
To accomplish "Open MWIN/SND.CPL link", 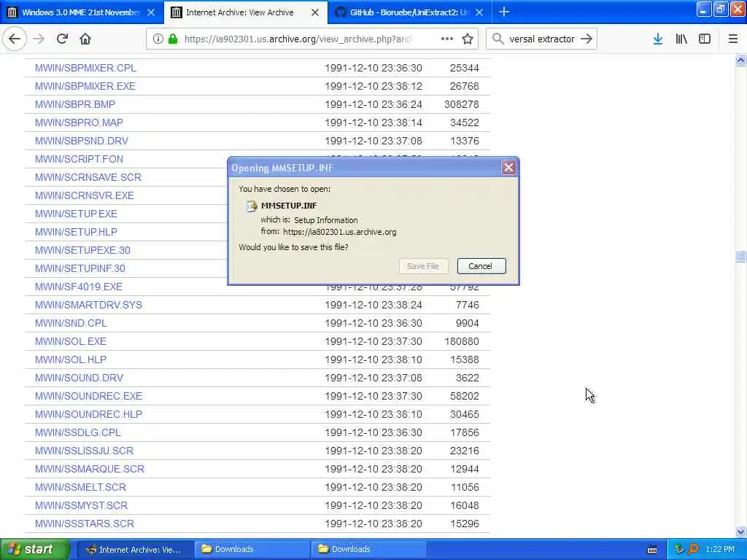I will [71, 323].
